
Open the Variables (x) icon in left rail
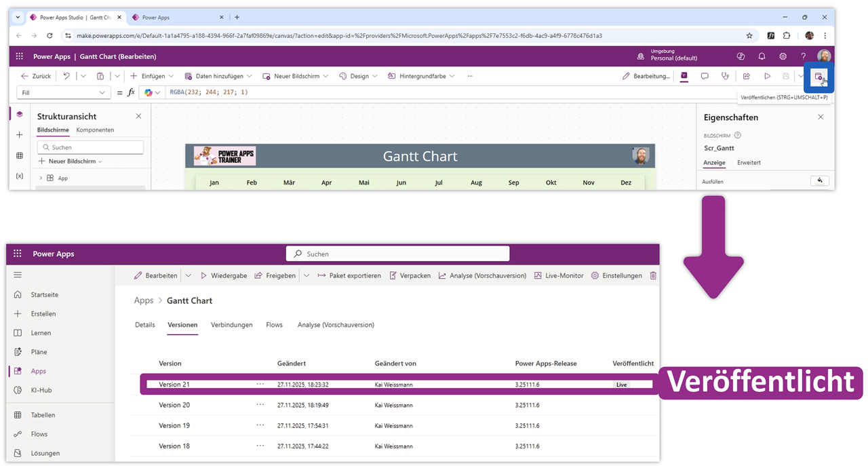[x=19, y=176]
